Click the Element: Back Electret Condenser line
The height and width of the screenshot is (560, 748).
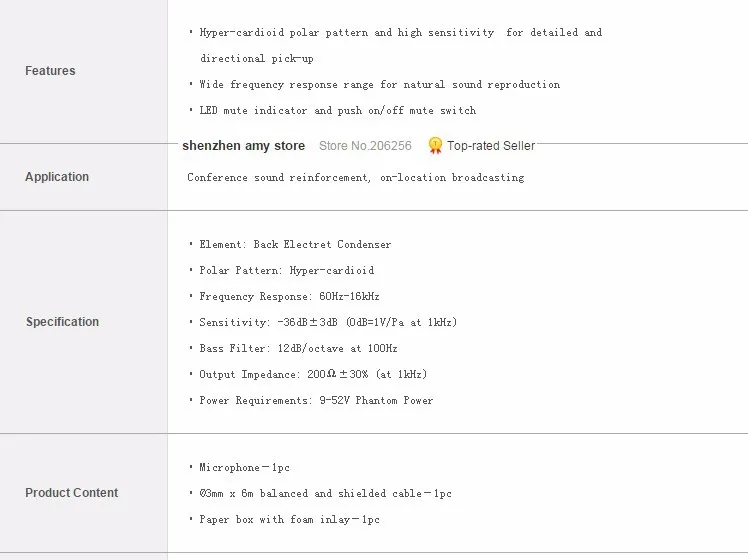290,244
